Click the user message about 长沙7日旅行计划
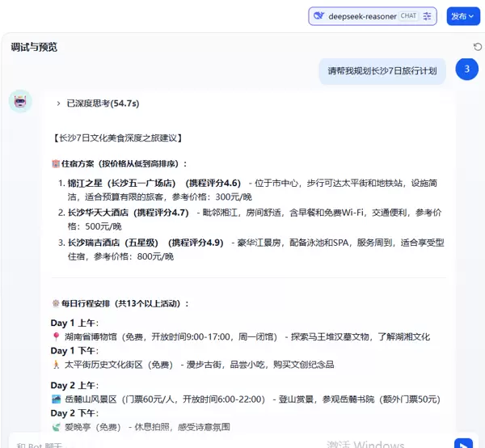Screen dimensions: 485x448 coord(382,70)
